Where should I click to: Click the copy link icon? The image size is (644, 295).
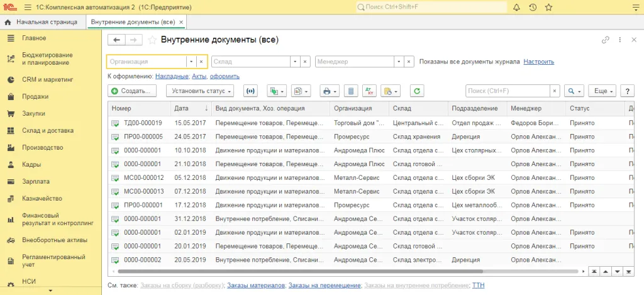point(605,40)
